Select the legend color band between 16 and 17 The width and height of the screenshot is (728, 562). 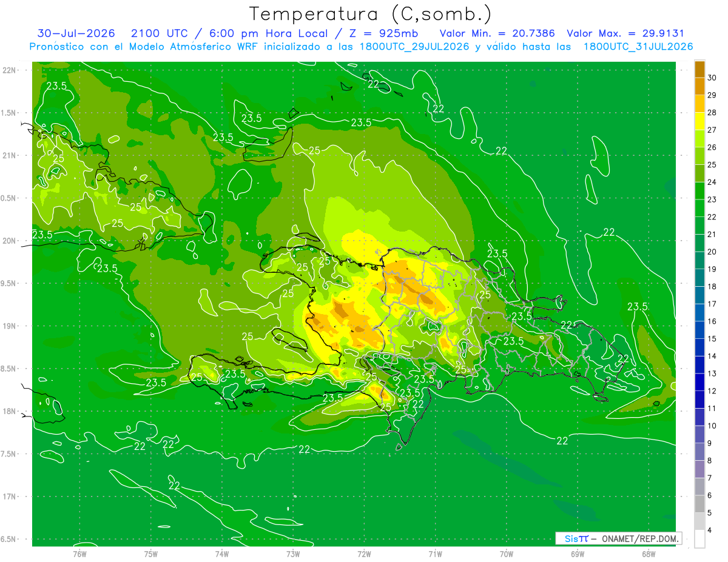coord(699,312)
